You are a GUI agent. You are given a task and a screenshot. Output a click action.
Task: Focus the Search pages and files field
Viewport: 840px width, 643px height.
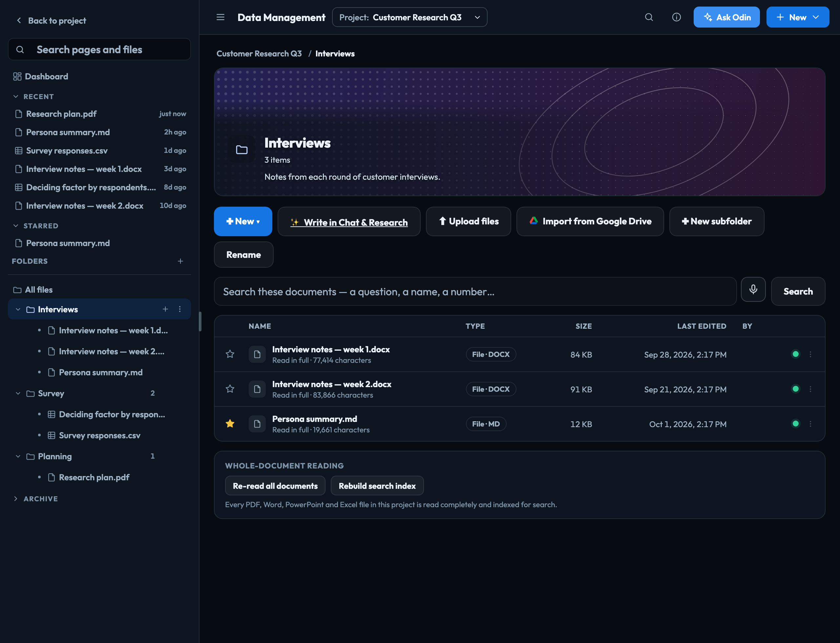click(99, 49)
